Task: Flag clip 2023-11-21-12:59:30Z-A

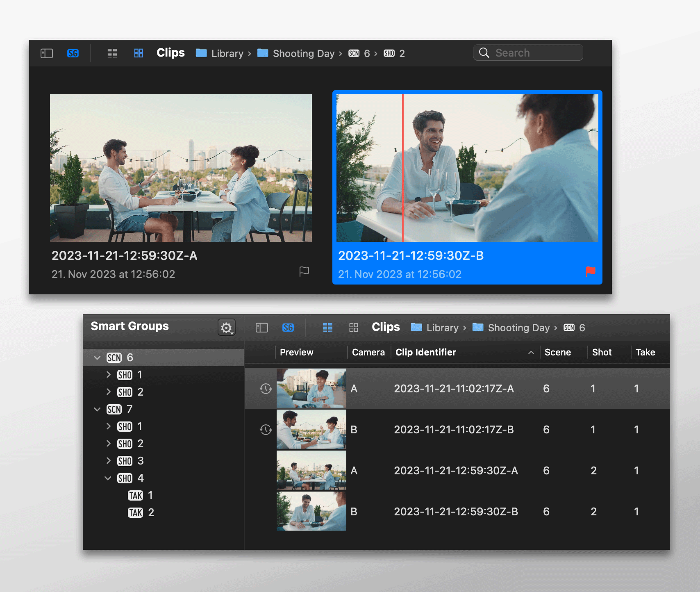Action: [x=304, y=271]
